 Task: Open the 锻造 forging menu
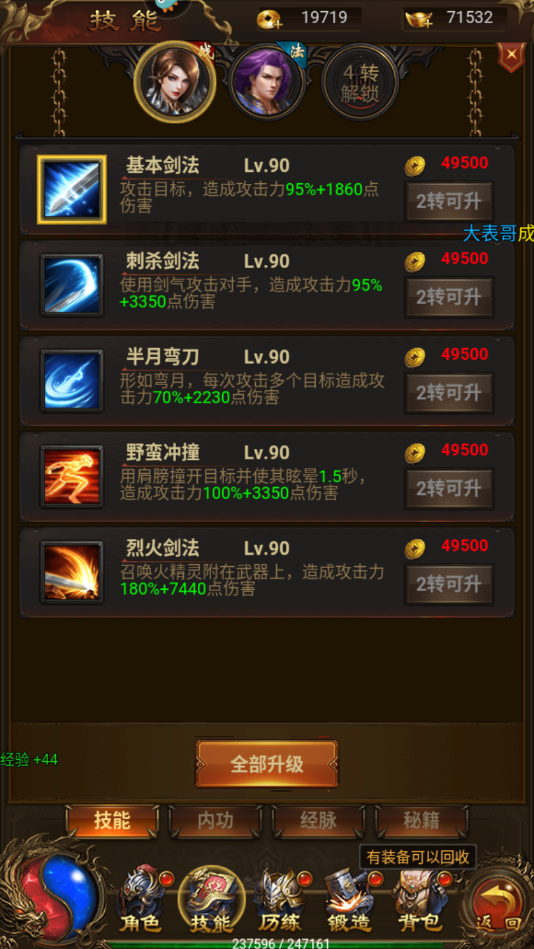point(348,901)
